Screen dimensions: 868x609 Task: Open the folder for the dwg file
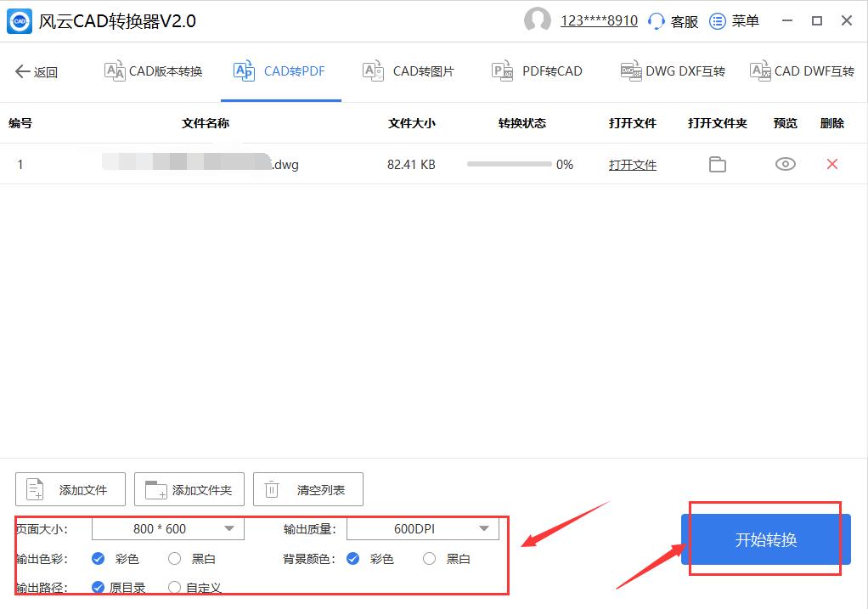tap(716, 164)
